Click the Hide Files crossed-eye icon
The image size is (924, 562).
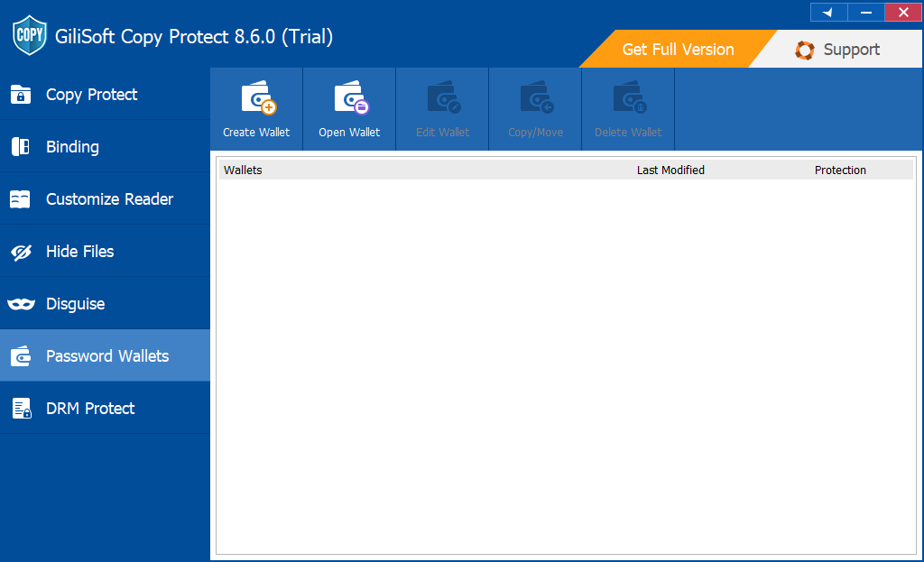(x=22, y=253)
